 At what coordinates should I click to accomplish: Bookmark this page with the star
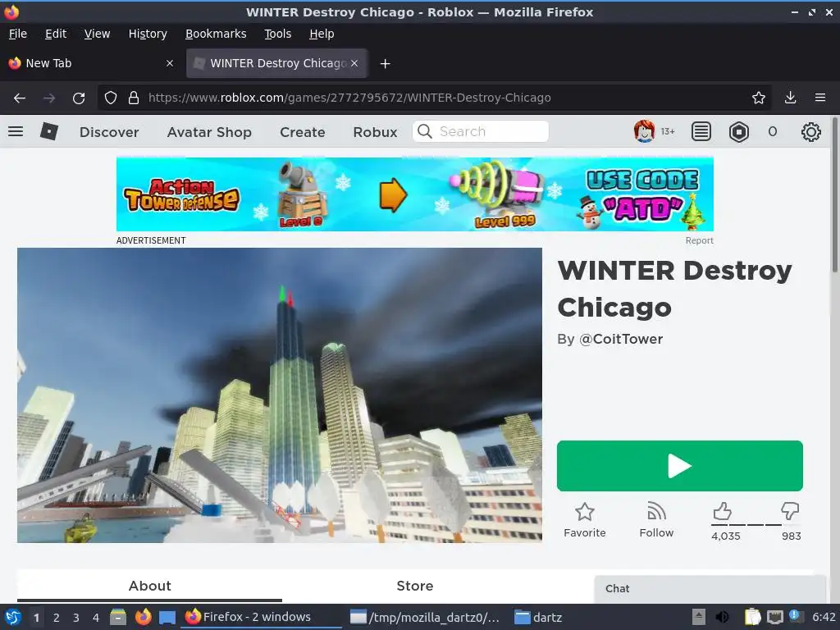(x=758, y=98)
